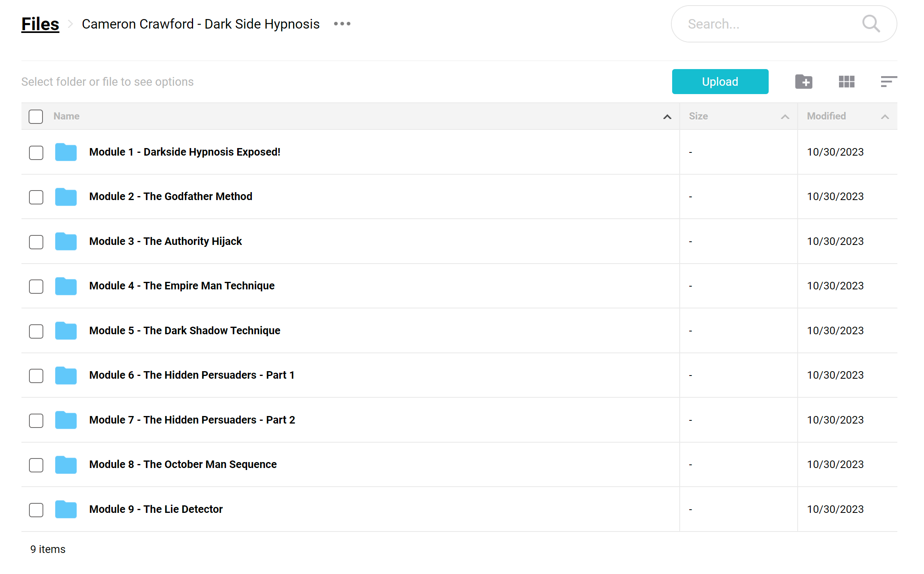The height and width of the screenshot is (574, 924).
Task: Select the checkbox for Module 9 - The Lie Detector
Action: (36, 510)
